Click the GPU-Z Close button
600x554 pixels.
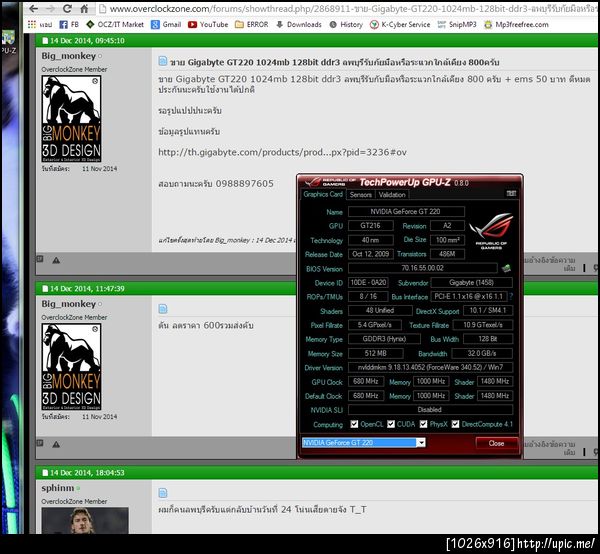point(496,443)
